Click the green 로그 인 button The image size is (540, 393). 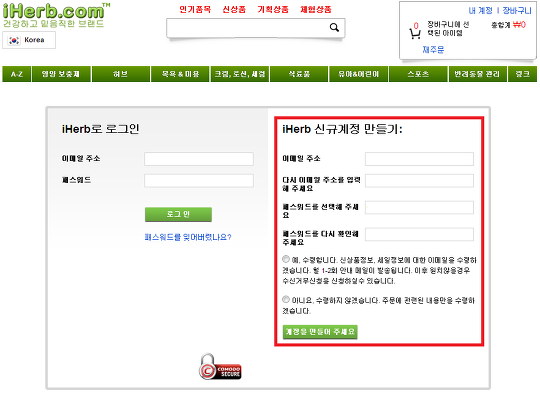(178, 214)
